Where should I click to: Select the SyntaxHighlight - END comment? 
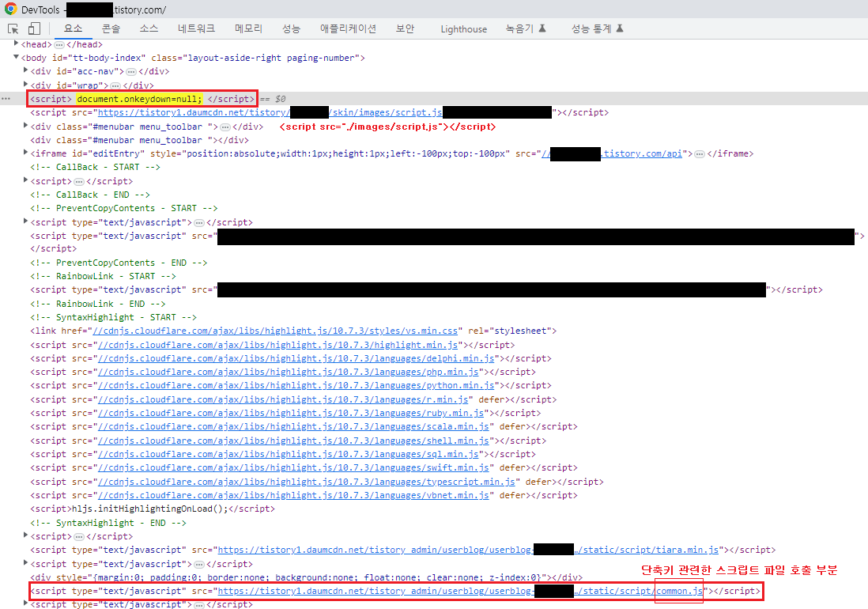108,523
